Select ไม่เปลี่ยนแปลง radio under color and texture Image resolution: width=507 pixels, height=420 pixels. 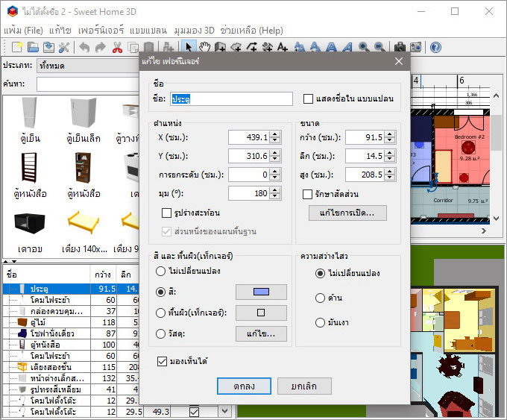tap(161, 271)
